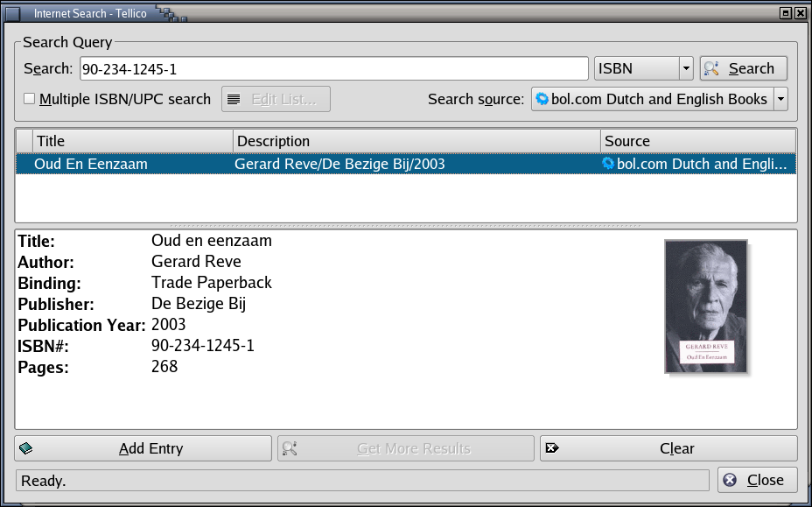Click the publisher value De Bezige Bij
Screen dimensions: 812x507
pos(199,303)
